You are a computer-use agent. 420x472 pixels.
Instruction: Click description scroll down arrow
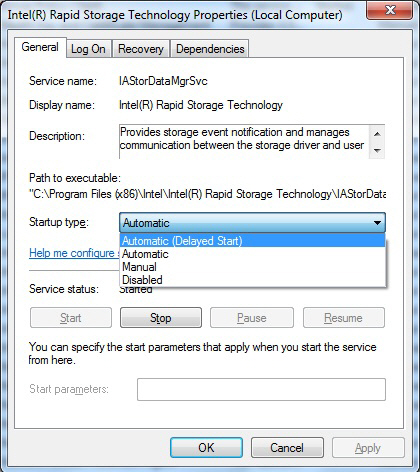[x=377, y=150]
